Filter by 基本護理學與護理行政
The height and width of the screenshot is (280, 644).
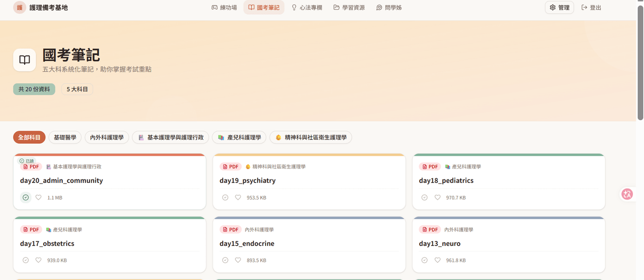pyautogui.click(x=171, y=137)
